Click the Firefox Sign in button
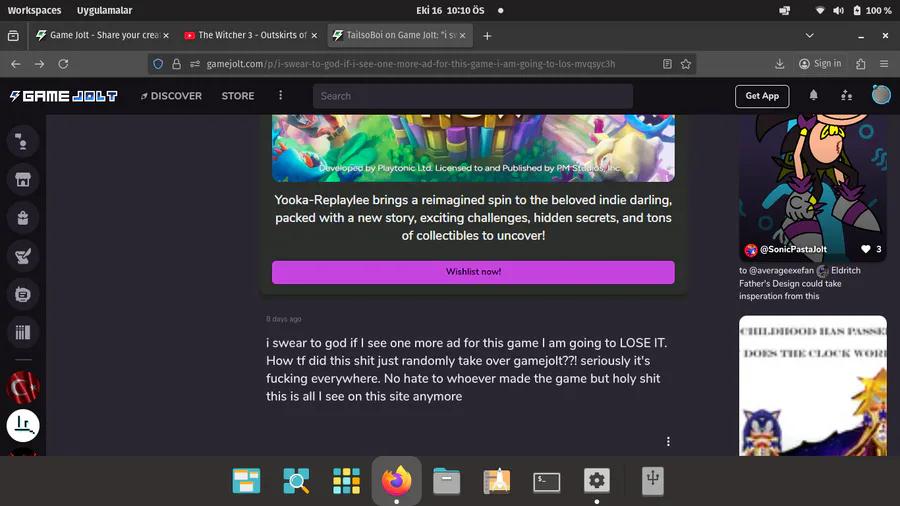 tap(820, 64)
